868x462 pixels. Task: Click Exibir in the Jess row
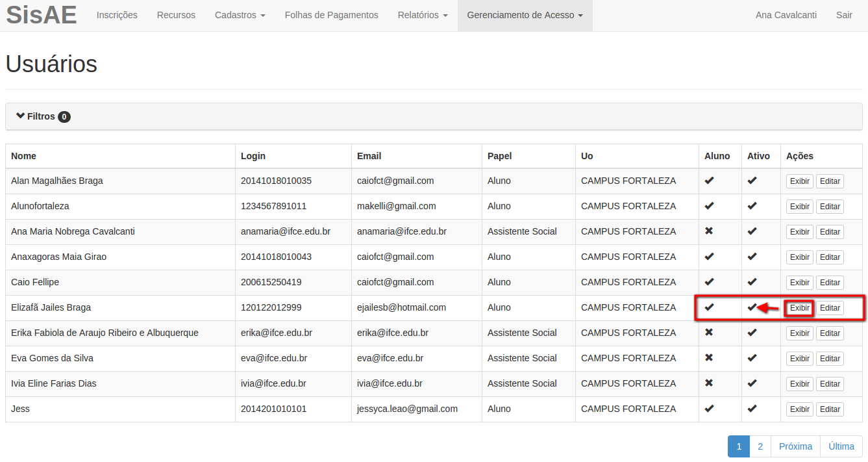[800, 409]
